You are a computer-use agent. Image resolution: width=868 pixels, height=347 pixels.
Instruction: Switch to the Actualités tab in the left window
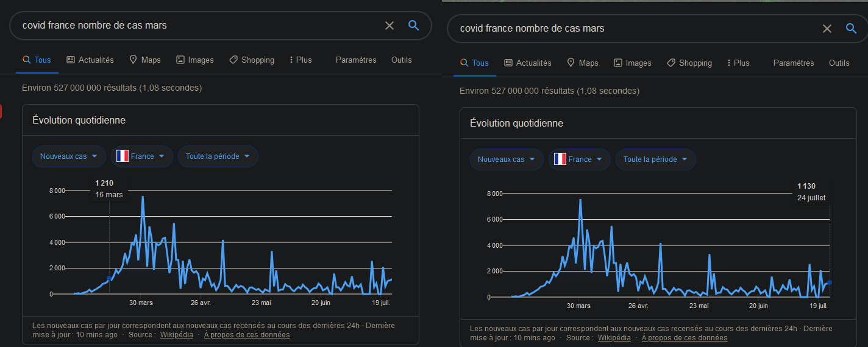90,60
